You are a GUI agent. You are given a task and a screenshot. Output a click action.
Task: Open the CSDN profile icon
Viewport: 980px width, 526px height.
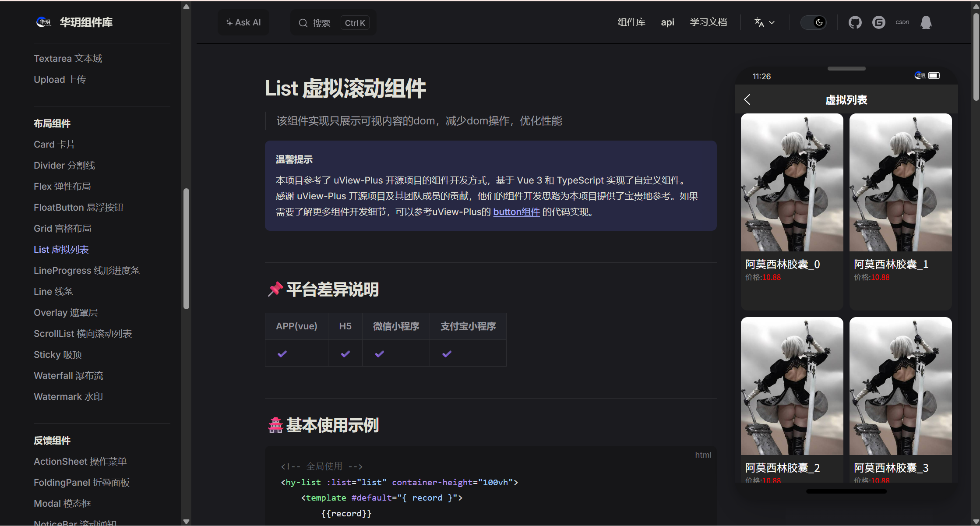[902, 22]
